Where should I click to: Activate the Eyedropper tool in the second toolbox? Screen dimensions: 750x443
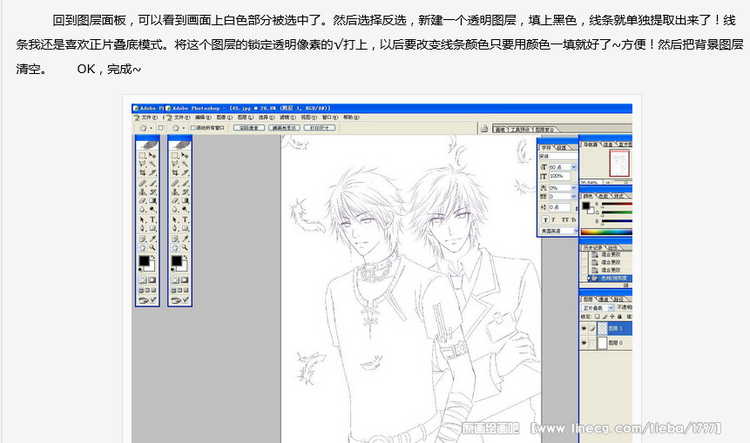(185, 239)
